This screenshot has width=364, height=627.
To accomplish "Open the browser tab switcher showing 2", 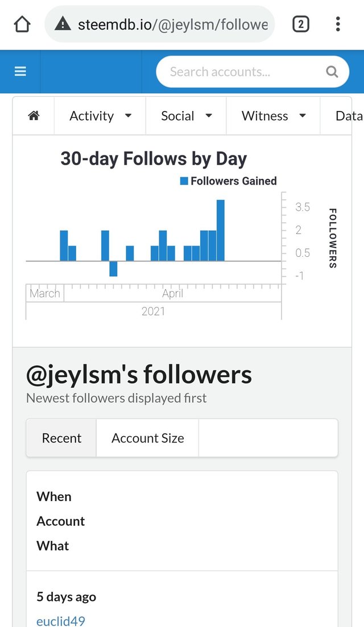I will click(300, 24).
